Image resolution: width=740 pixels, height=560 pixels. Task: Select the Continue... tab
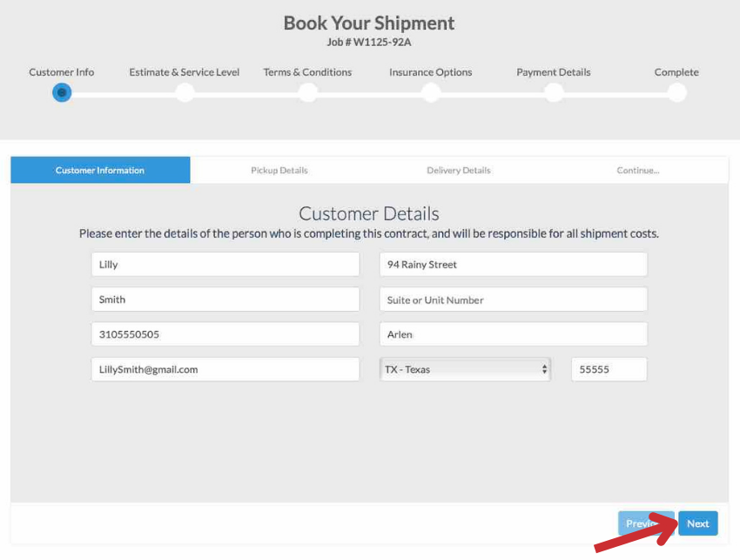(x=638, y=171)
